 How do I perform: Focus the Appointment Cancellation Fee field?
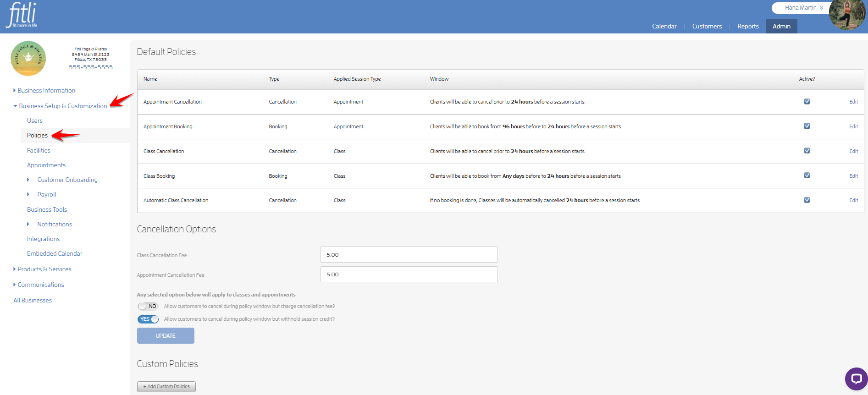[409, 274]
